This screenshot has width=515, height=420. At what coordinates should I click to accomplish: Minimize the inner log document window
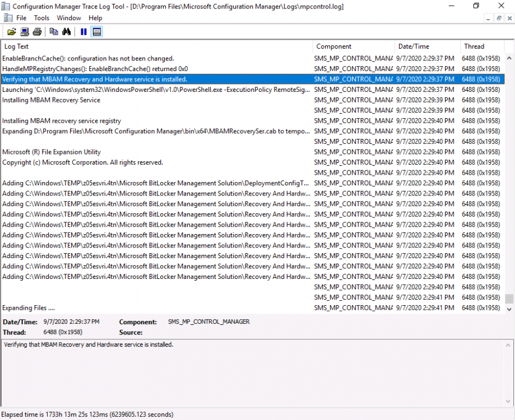(x=489, y=18)
